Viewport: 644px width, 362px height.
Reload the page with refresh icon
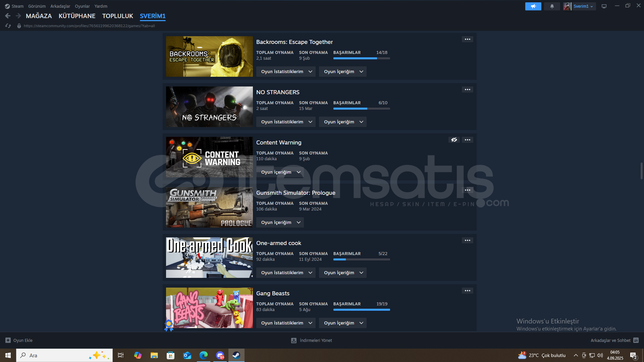click(x=8, y=26)
